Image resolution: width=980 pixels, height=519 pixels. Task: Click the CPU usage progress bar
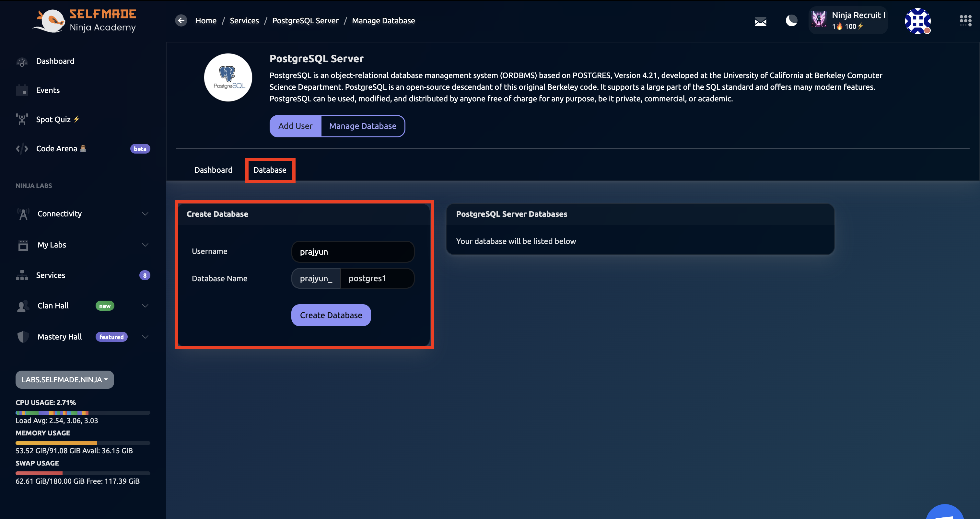point(83,412)
